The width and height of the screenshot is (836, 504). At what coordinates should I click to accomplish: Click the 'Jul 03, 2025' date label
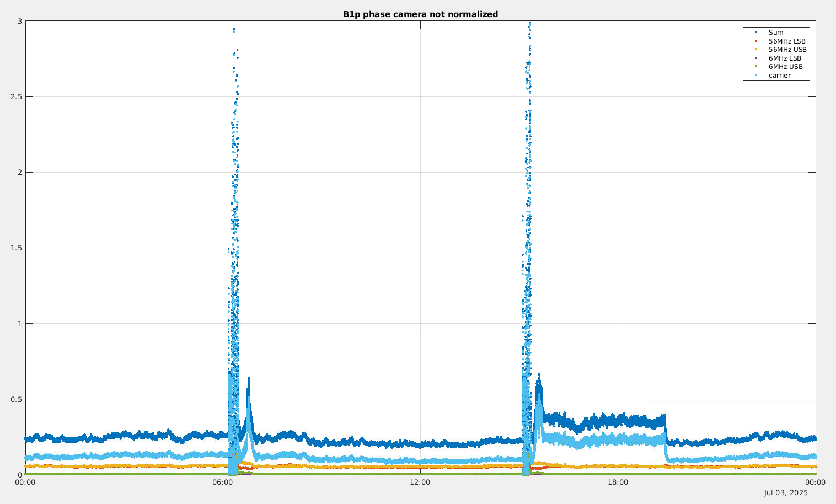click(786, 492)
